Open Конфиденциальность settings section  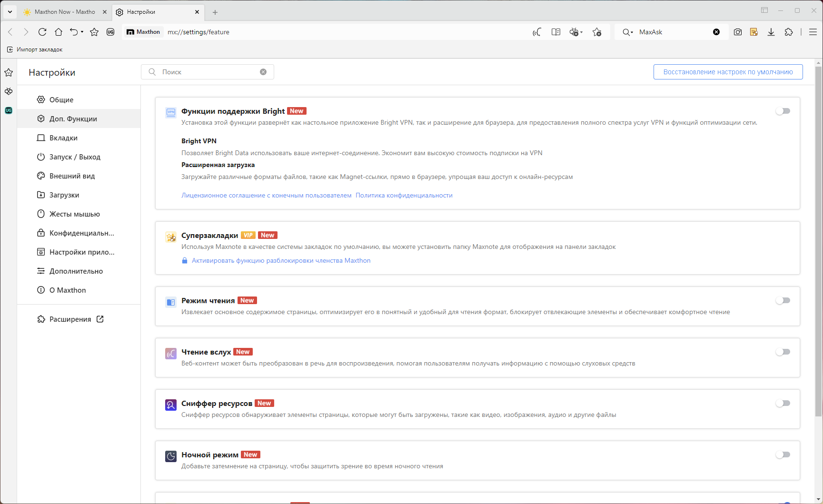click(79, 233)
